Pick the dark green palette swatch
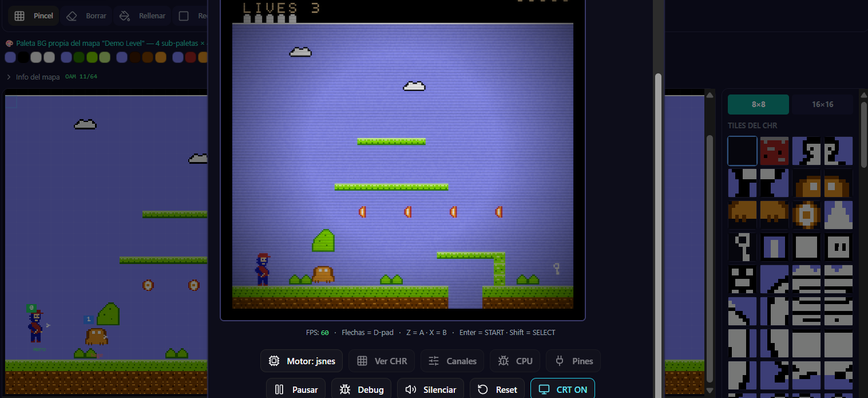 click(79, 57)
